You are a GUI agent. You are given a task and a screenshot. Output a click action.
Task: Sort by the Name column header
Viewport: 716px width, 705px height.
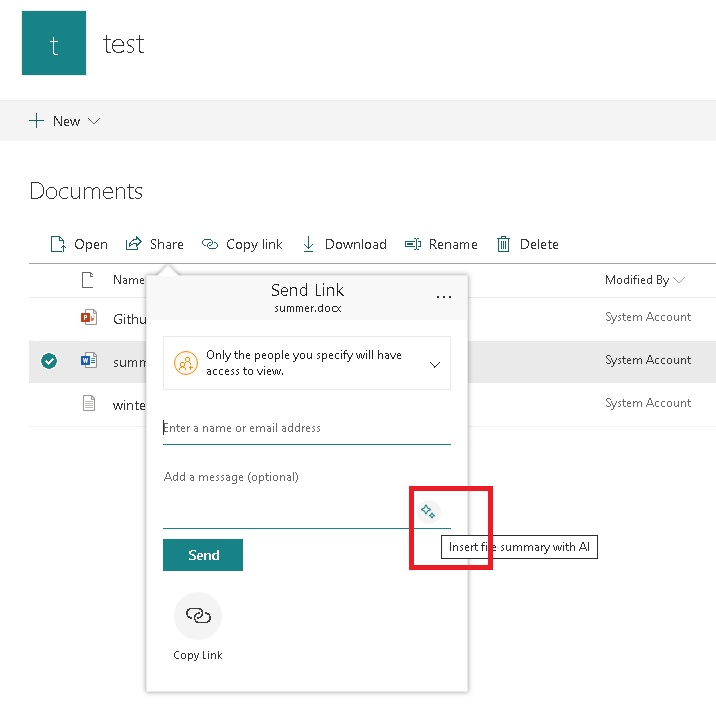[129, 280]
